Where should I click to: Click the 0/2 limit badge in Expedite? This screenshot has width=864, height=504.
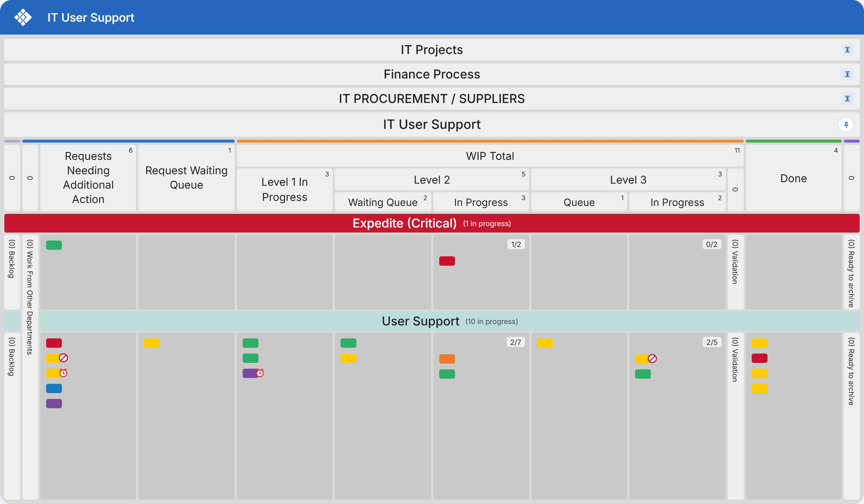pos(712,244)
